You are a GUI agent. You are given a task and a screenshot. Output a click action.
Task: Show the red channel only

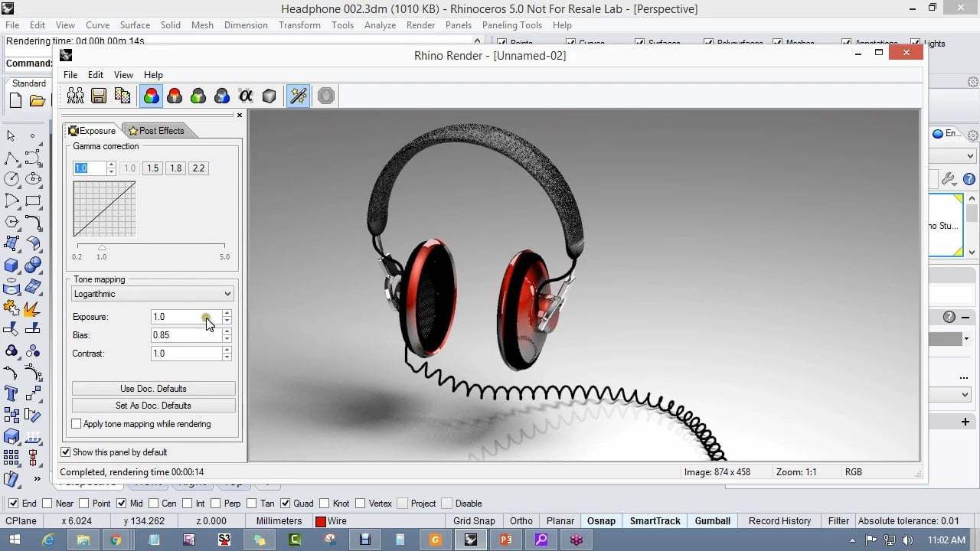point(175,96)
